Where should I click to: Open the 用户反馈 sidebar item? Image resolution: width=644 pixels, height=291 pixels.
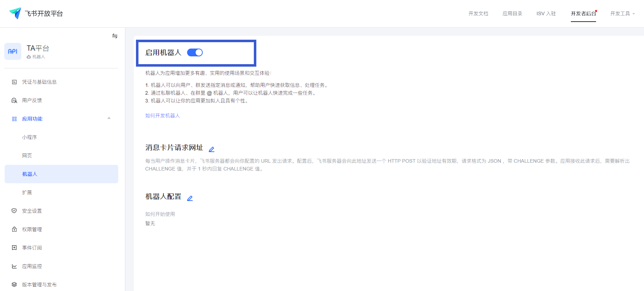pyautogui.click(x=32, y=100)
